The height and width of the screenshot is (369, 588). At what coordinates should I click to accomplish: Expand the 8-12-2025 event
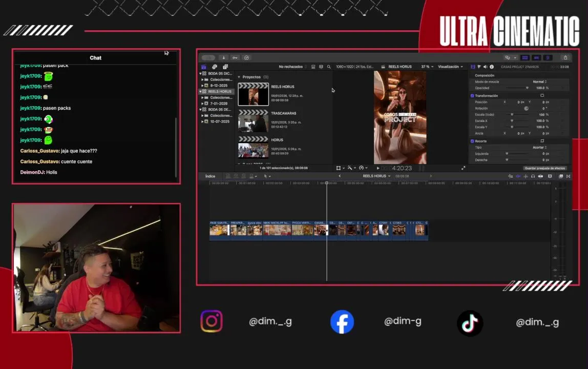pyautogui.click(x=202, y=86)
